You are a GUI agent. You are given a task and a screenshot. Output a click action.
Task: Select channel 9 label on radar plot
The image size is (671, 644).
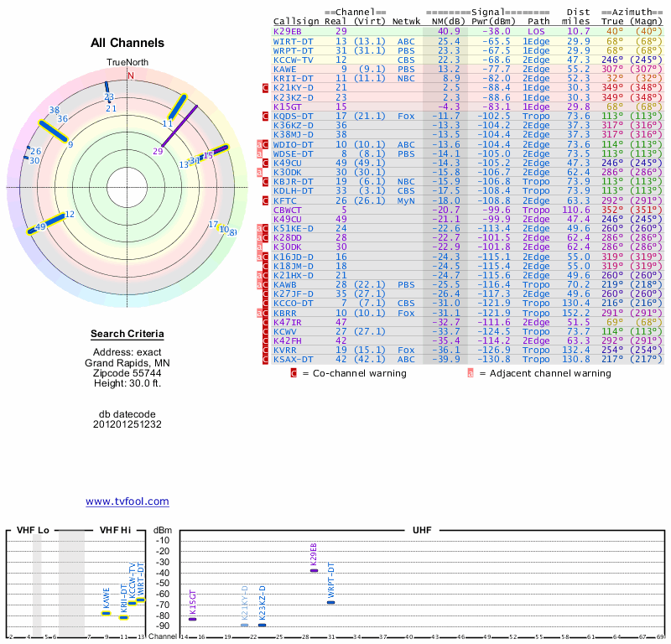click(71, 144)
